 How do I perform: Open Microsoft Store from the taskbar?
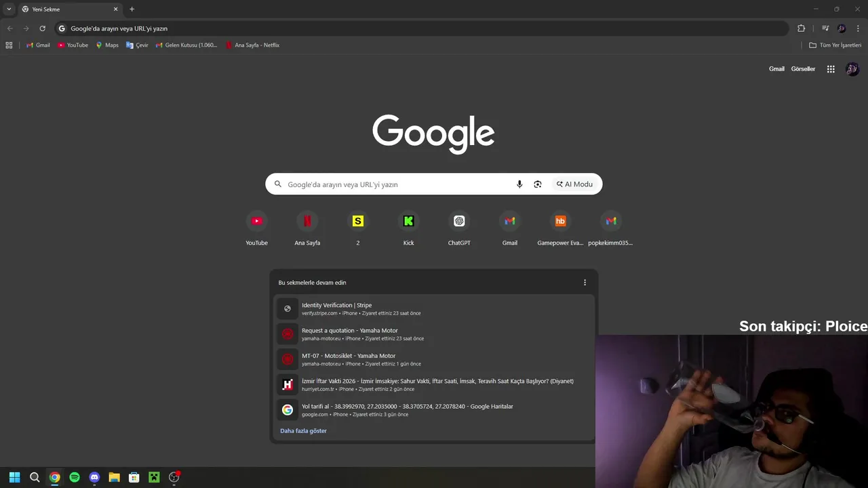pyautogui.click(x=134, y=477)
